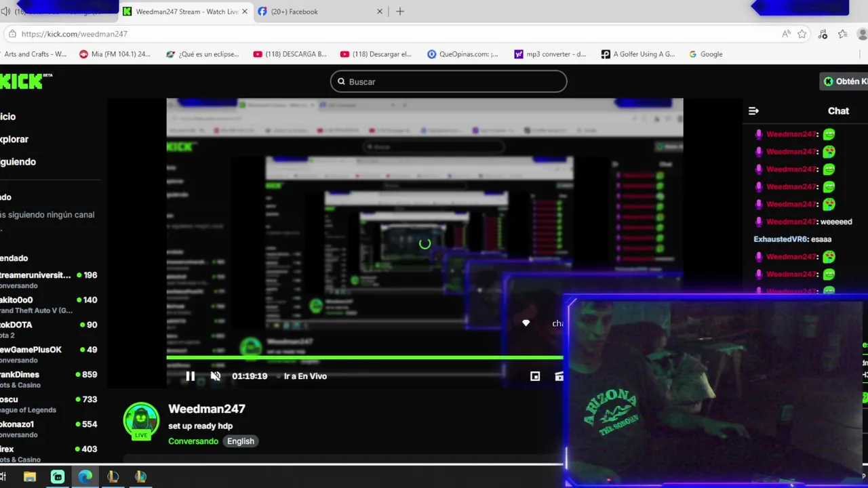Open the first League of Legends taskbar icon
This screenshot has height=488, width=868.
point(113,477)
